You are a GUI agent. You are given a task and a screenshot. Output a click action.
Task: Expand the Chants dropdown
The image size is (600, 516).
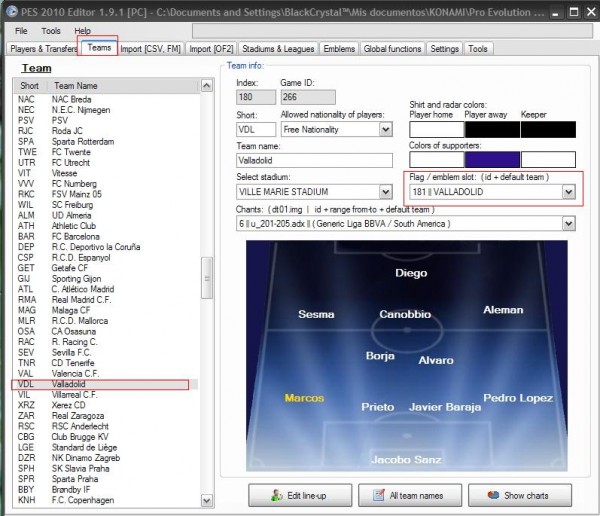pos(569,224)
